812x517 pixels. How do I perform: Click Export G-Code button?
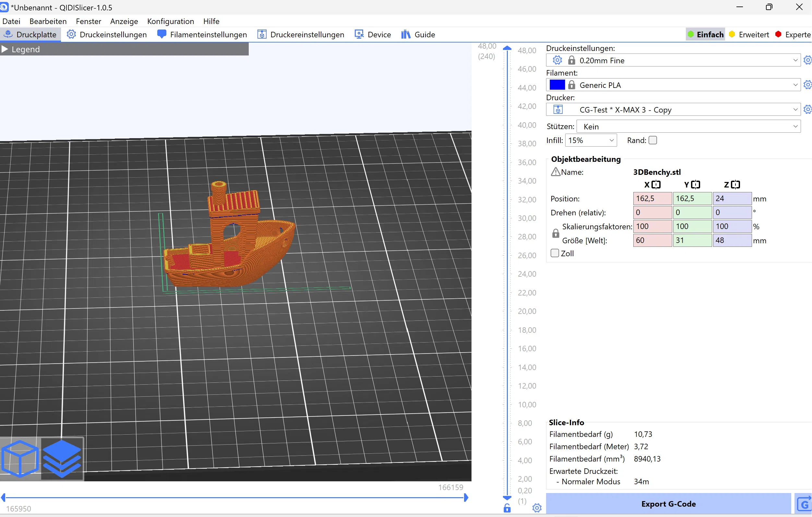[x=668, y=504]
